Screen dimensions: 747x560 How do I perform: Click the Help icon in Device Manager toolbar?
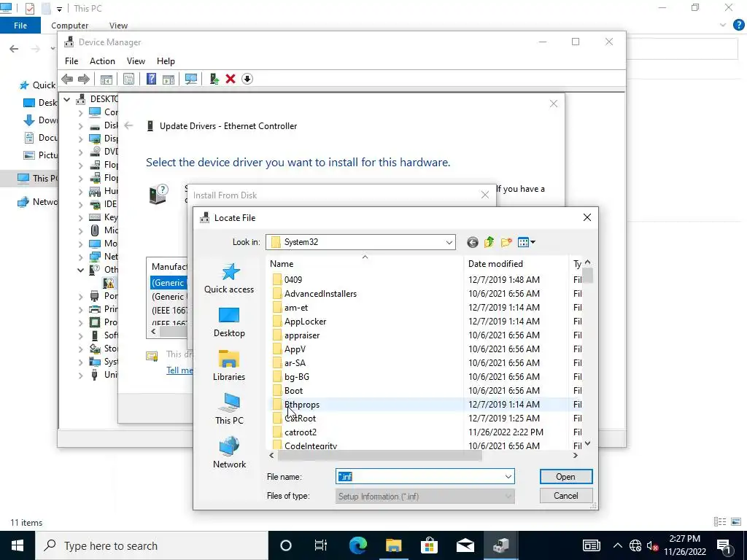point(151,79)
